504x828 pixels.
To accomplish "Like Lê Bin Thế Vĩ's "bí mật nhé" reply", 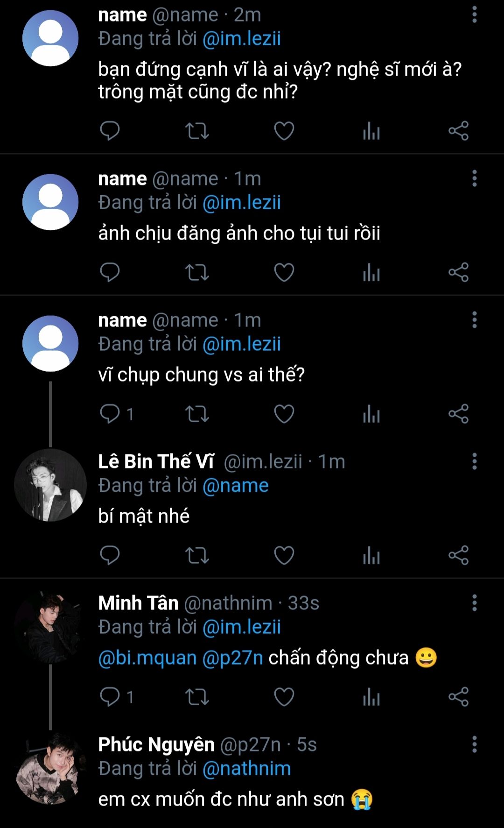I will [284, 555].
